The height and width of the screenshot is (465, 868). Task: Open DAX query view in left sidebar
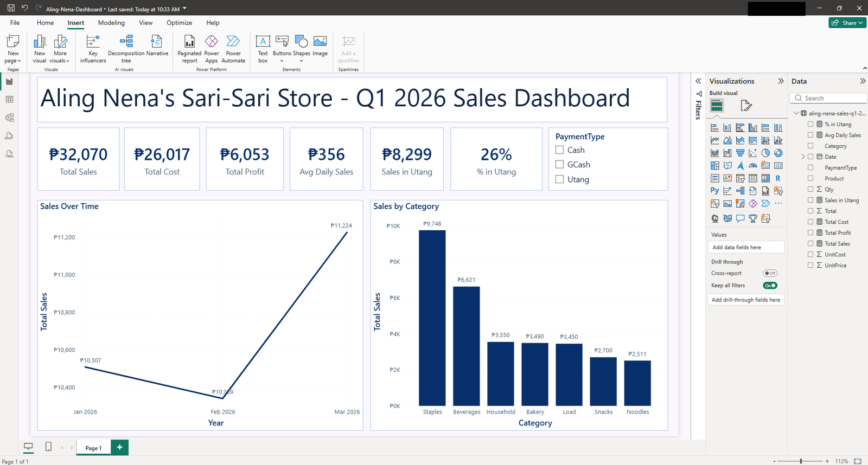pyautogui.click(x=9, y=136)
